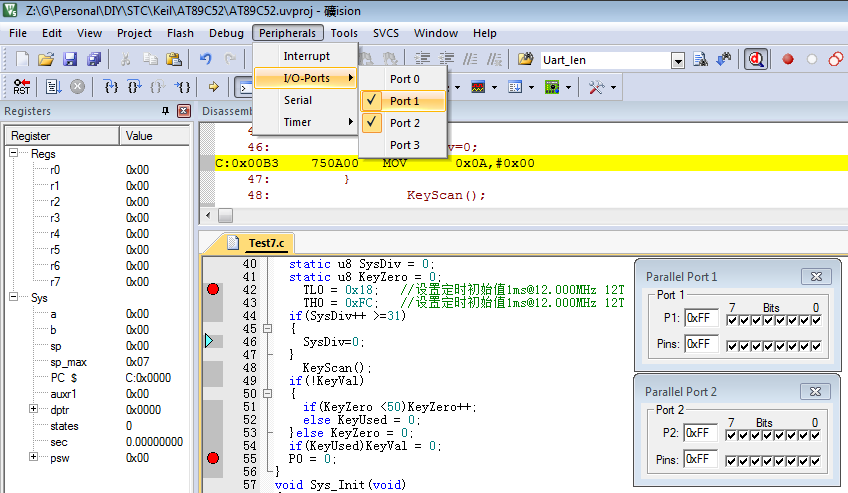Reset the CPU with RST icon
848x493 pixels.
click(22, 86)
